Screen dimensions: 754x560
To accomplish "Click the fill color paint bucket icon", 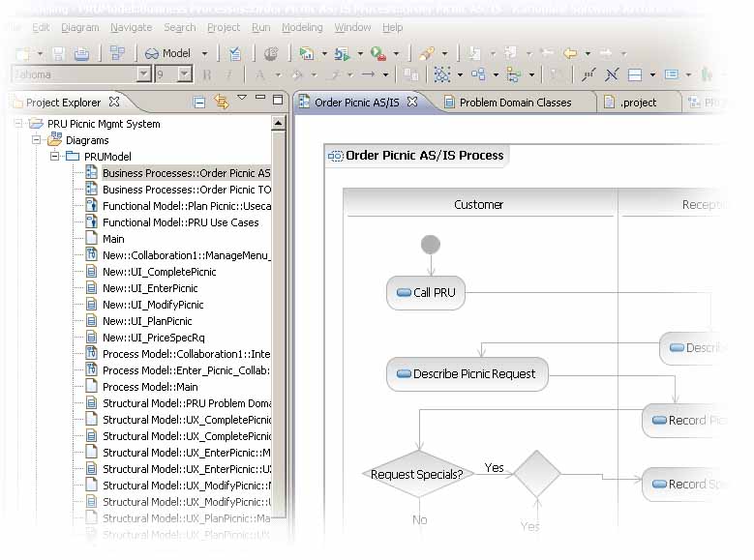I will (x=297, y=74).
